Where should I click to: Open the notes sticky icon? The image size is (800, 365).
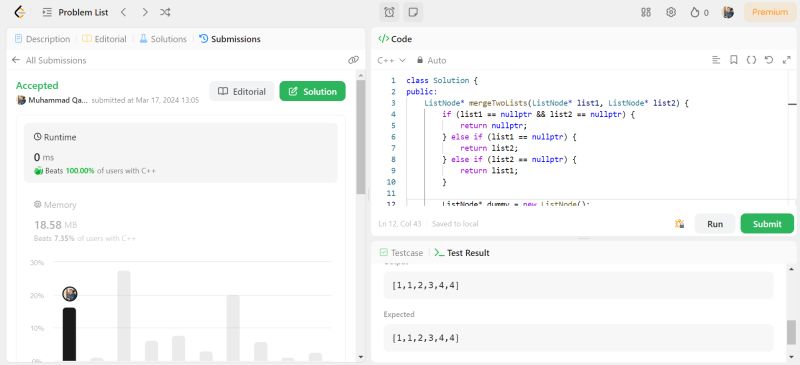click(413, 12)
